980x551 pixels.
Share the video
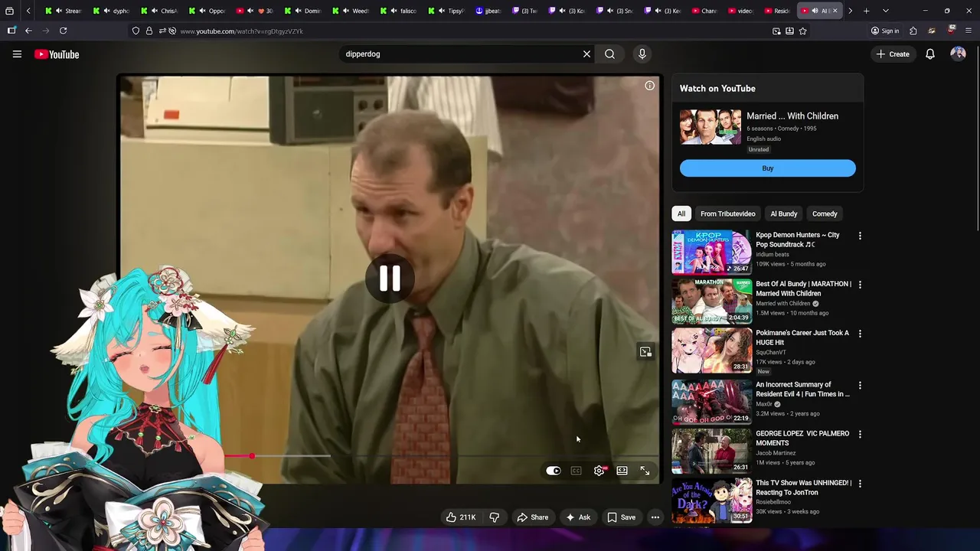coord(532,517)
